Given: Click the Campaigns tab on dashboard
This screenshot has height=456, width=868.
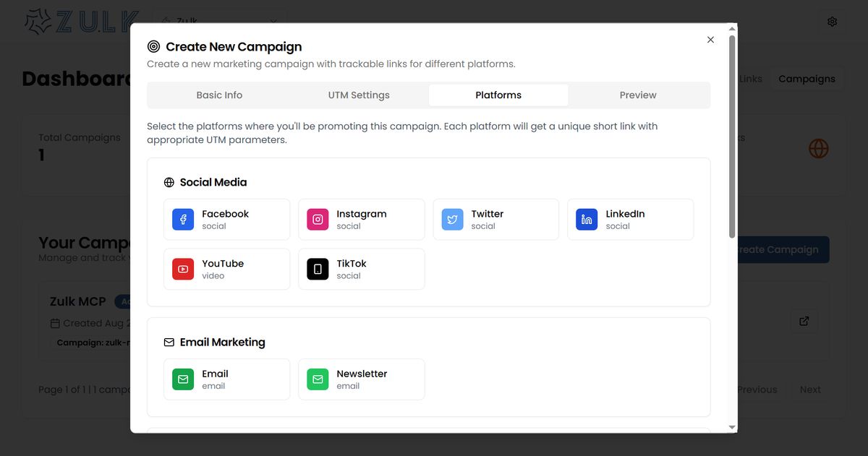Looking at the screenshot, I should point(807,79).
